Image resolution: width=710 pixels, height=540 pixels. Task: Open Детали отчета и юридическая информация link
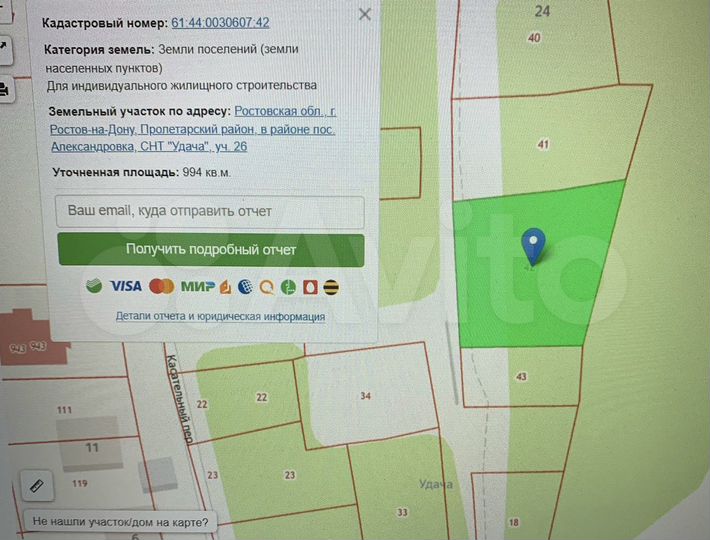pos(220,316)
